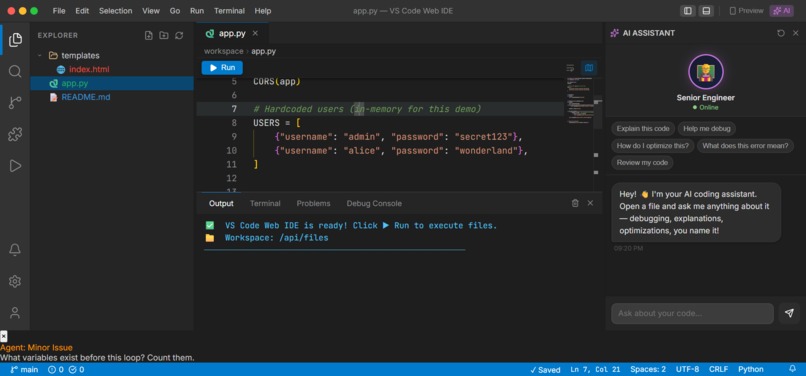
Task: Click 'Help me debug' suggestion
Action: coord(707,129)
